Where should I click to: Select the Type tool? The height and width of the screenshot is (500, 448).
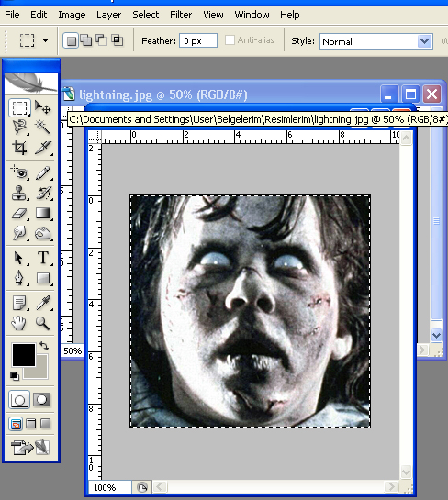pyautogui.click(x=43, y=258)
